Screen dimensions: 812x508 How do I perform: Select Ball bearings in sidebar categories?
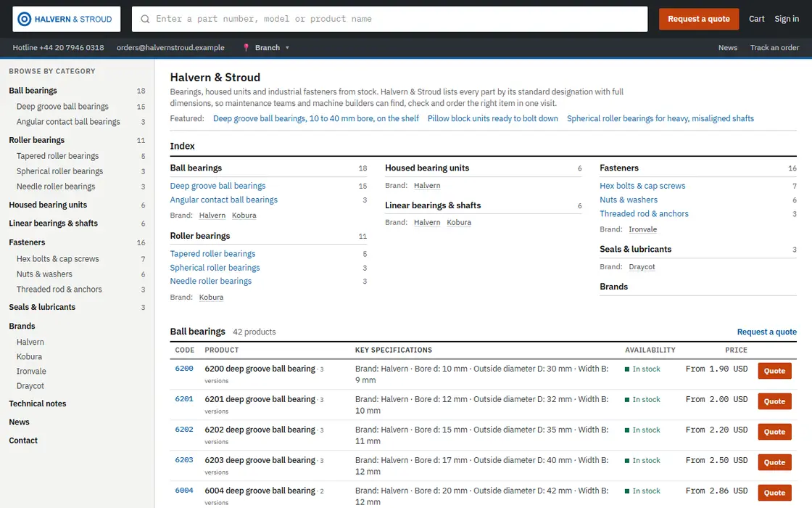pos(33,91)
